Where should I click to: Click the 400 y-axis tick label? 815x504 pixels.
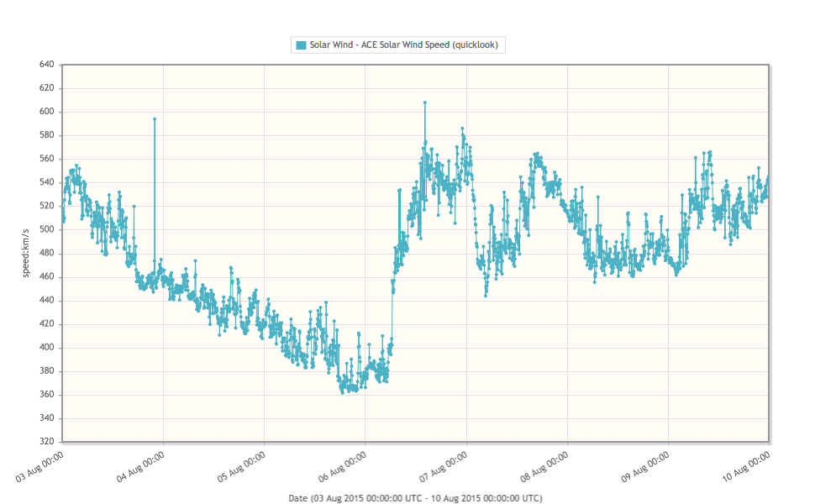point(46,348)
